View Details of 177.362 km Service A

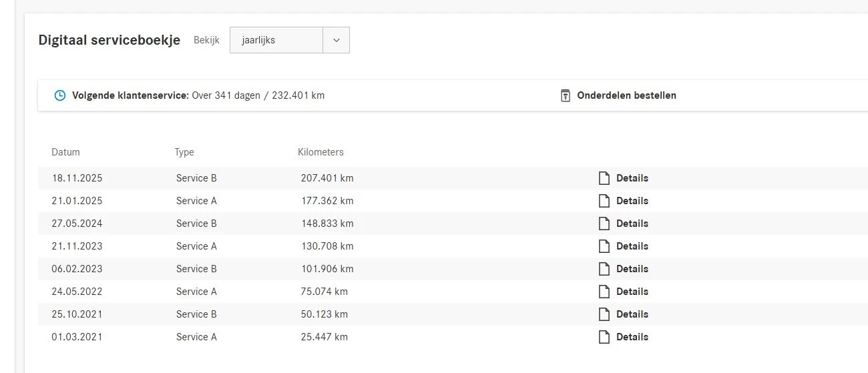click(x=632, y=201)
